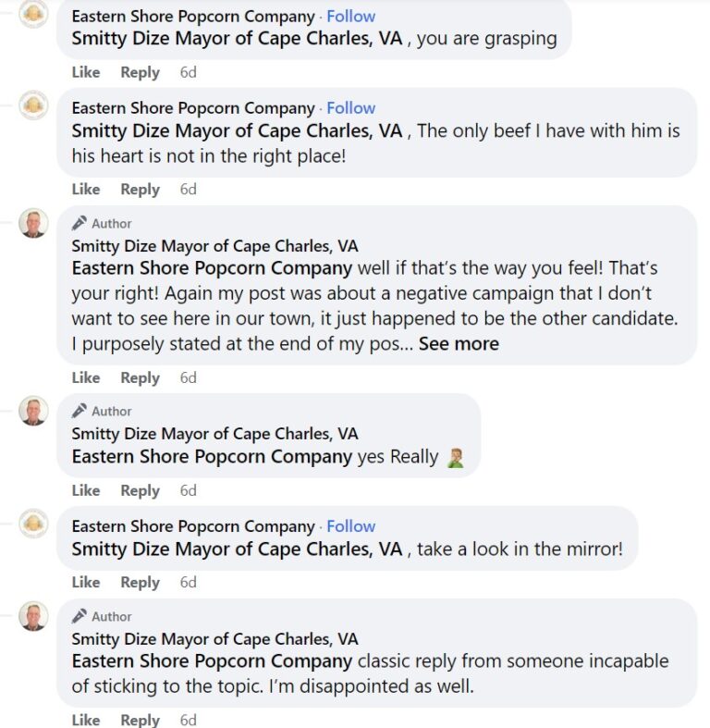Reply to the "yes Really" comment

(x=140, y=490)
